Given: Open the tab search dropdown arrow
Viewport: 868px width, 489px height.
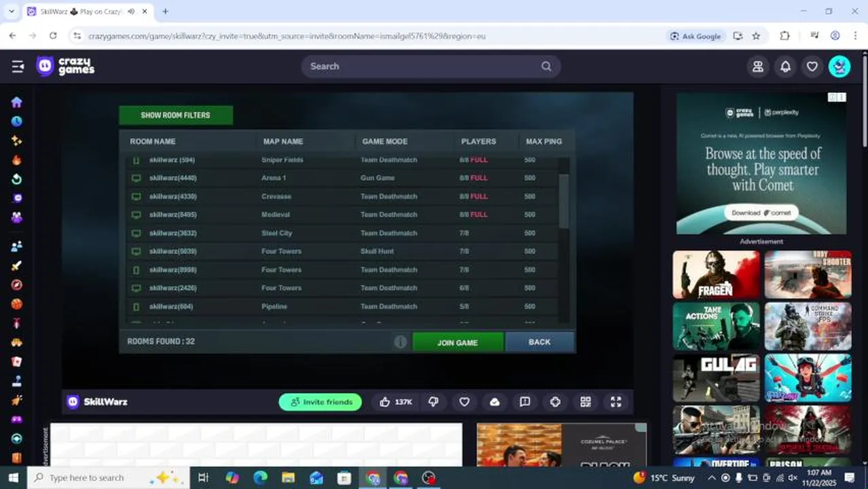Looking at the screenshot, I should 11,12.
